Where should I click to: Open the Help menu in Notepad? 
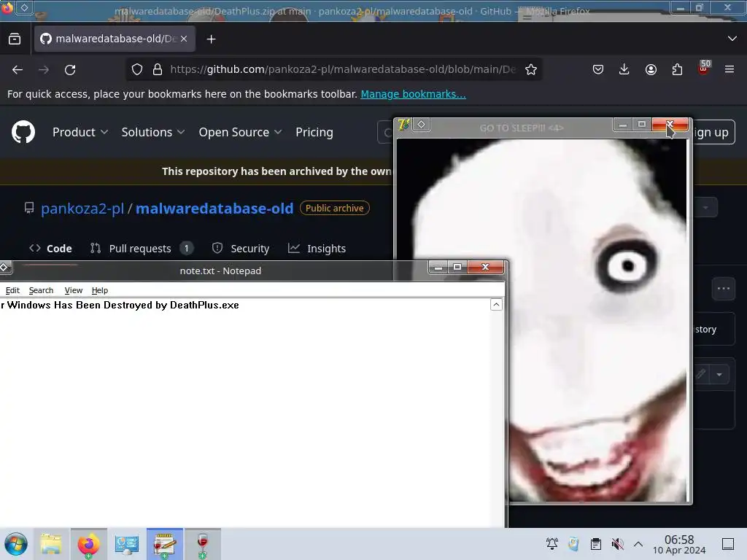[99, 290]
